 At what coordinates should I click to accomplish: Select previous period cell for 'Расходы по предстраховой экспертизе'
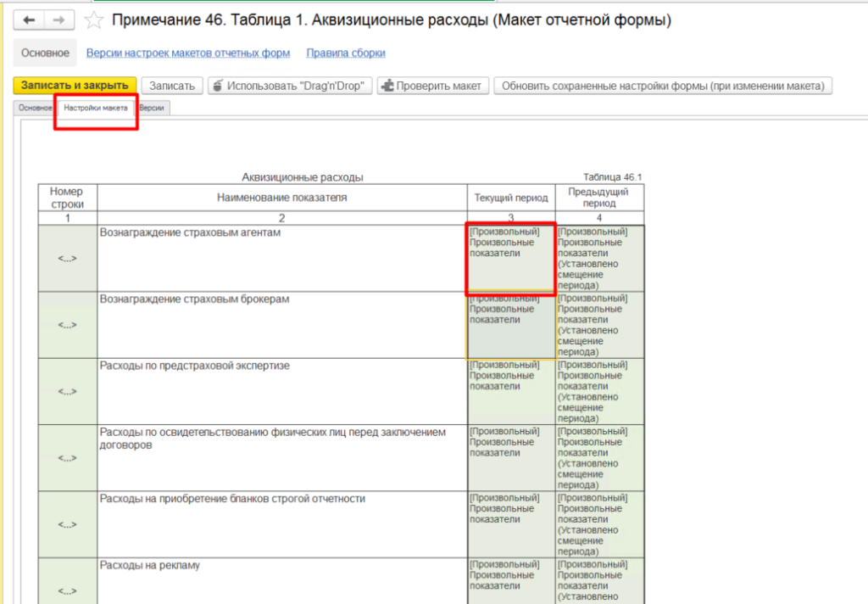[x=599, y=391]
